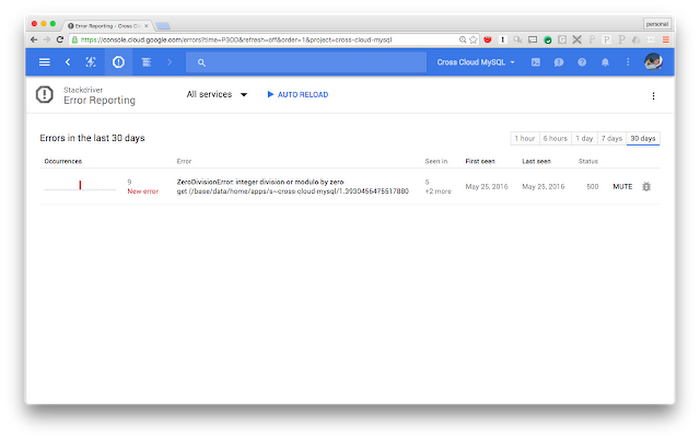Screen dimensions: 700x441
Task: Open the user account avatar
Action: [x=653, y=62]
